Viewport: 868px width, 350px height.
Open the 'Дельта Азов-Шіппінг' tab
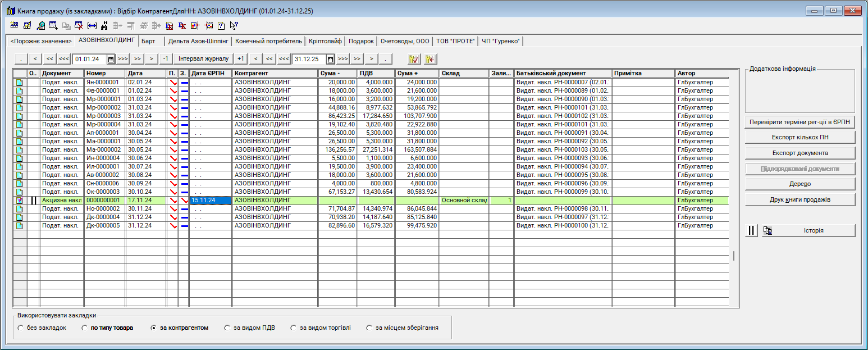coord(198,41)
